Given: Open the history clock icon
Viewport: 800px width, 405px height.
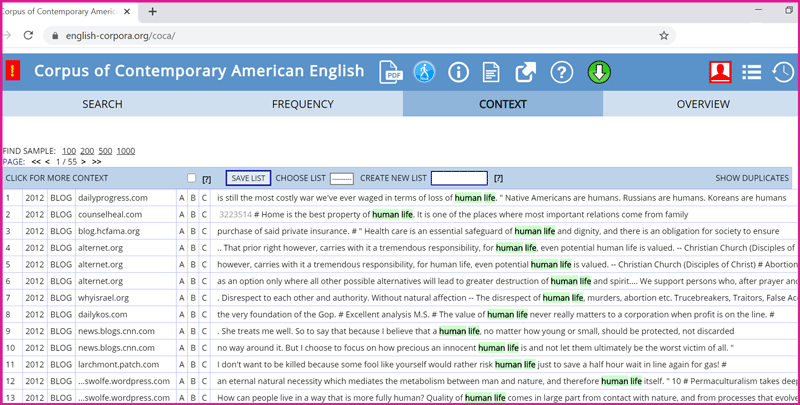Looking at the screenshot, I should (783, 72).
